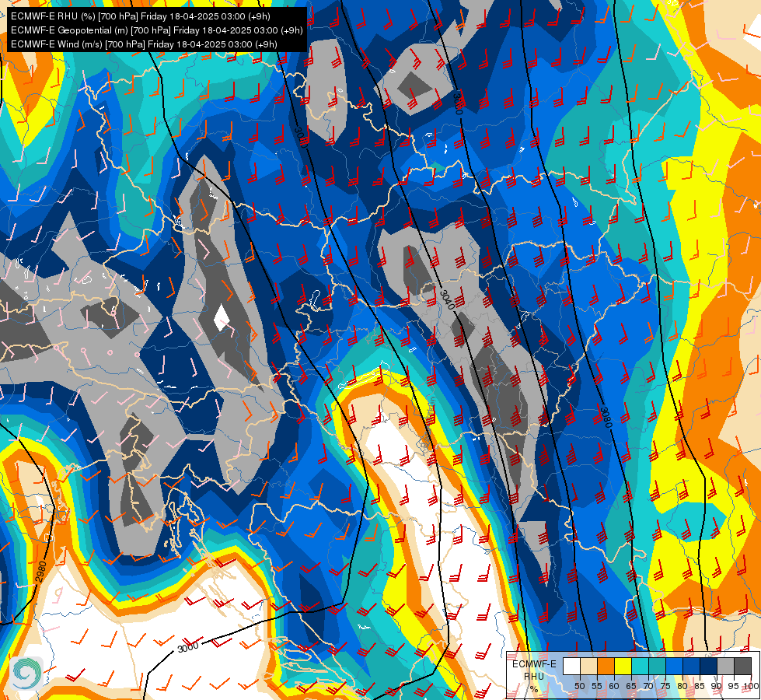Image resolution: width=761 pixels, height=700 pixels.
Task: Click the 'ECMWF-E Wind (m/s)' title line
Action: pos(144,44)
